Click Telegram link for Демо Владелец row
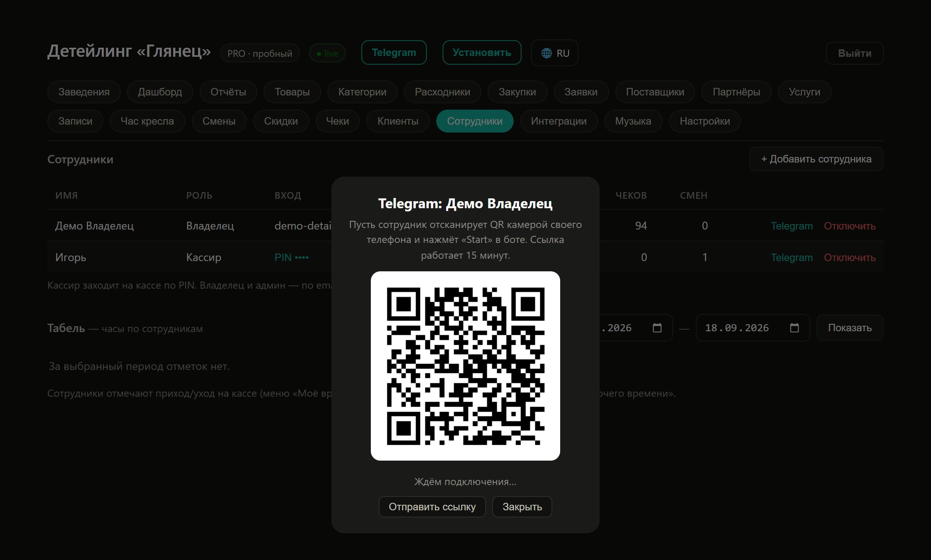 792,226
